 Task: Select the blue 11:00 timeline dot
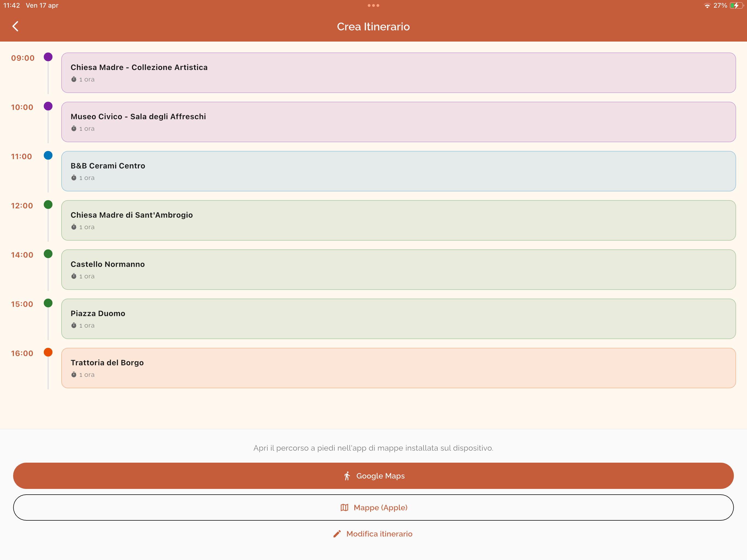[x=48, y=155]
